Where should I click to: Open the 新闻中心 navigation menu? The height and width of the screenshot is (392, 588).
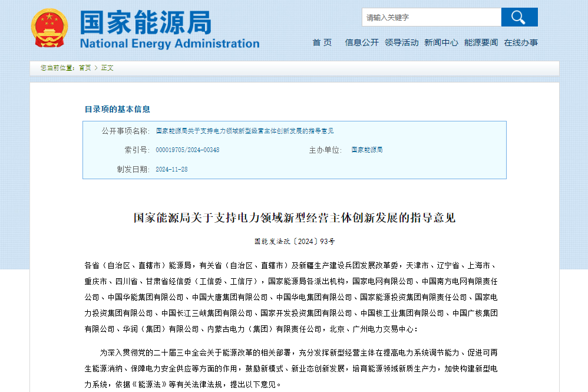click(441, 42)
